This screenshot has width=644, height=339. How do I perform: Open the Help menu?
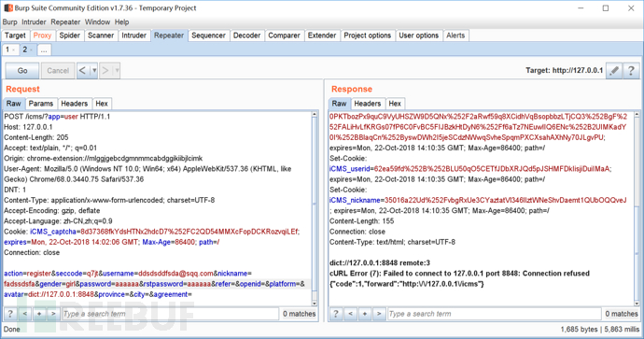121,22
